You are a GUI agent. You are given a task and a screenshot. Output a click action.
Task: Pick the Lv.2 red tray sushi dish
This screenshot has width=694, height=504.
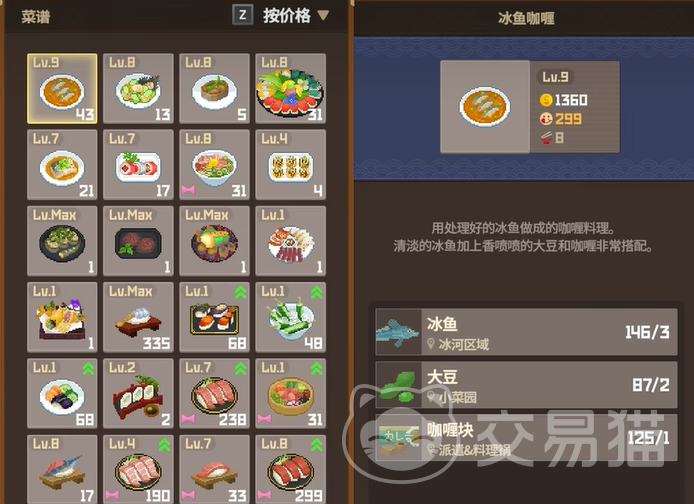[138, 393]
